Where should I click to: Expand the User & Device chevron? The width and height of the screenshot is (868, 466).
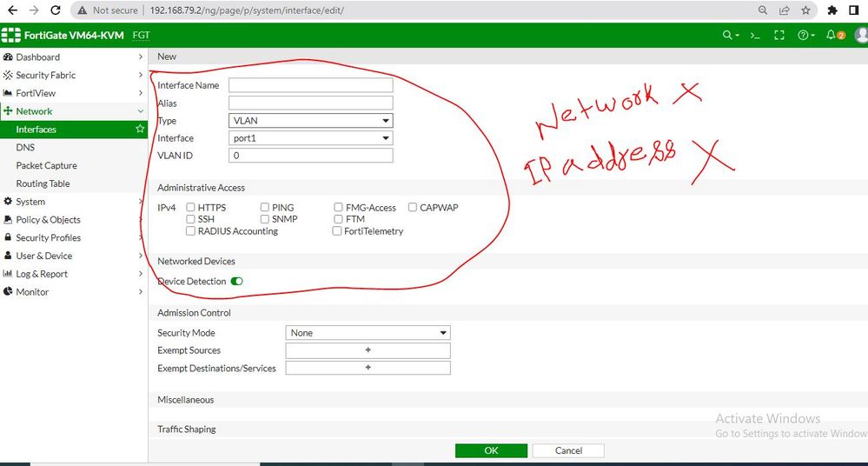[140, 256]
